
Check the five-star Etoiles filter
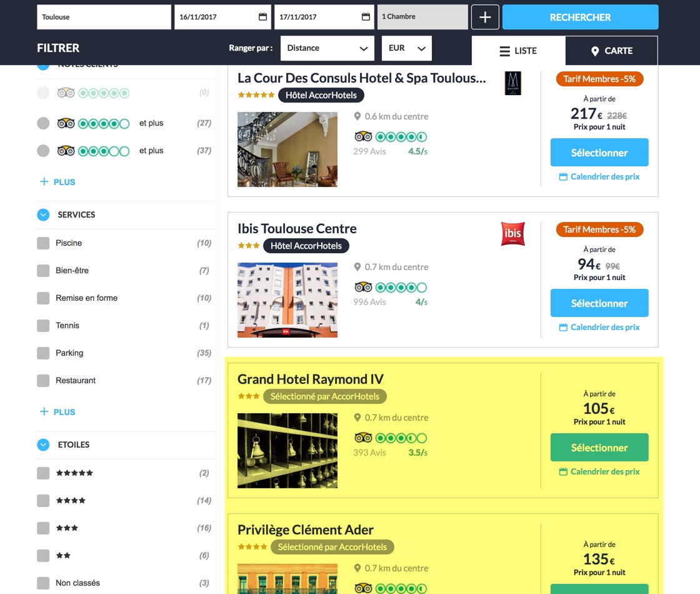pos(43,473)
